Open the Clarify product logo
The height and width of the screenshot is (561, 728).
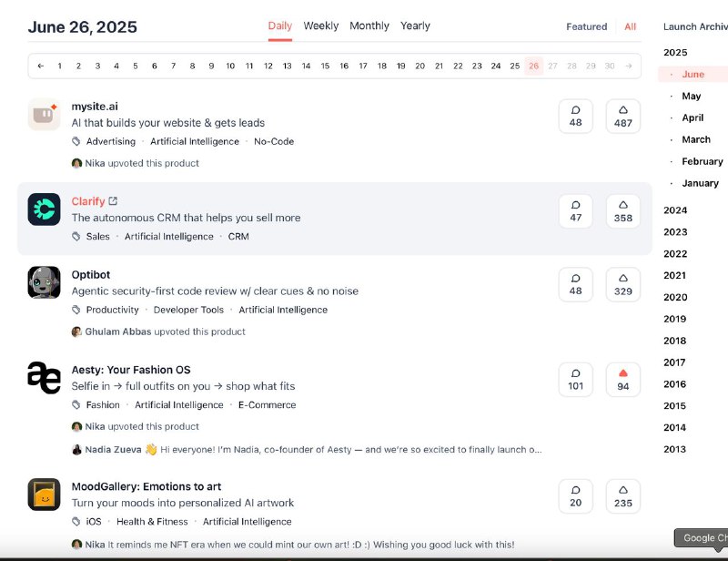click(x=44, y=209)
